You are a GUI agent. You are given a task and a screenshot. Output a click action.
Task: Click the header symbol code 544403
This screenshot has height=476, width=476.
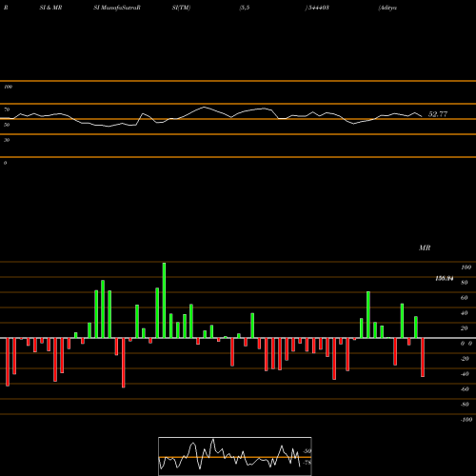tap(318, 8)
